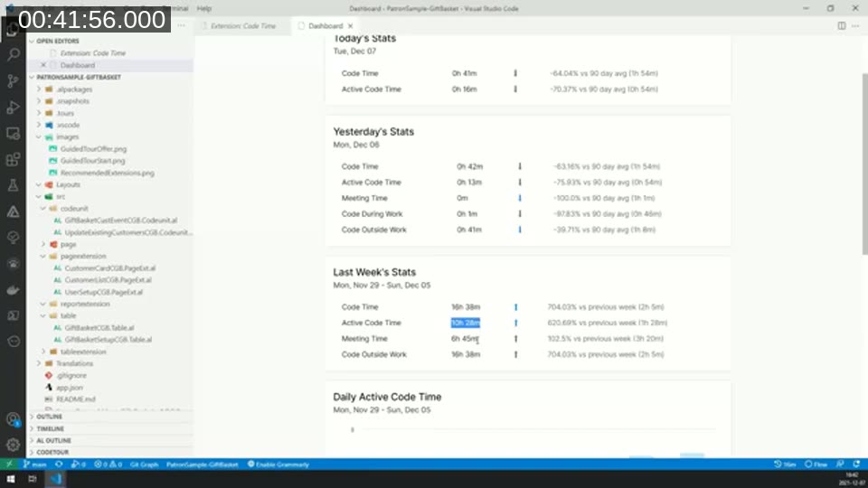Screen dimensions: 868x488
Task: Click the errors and warnings counter
Action: point(108,465)
